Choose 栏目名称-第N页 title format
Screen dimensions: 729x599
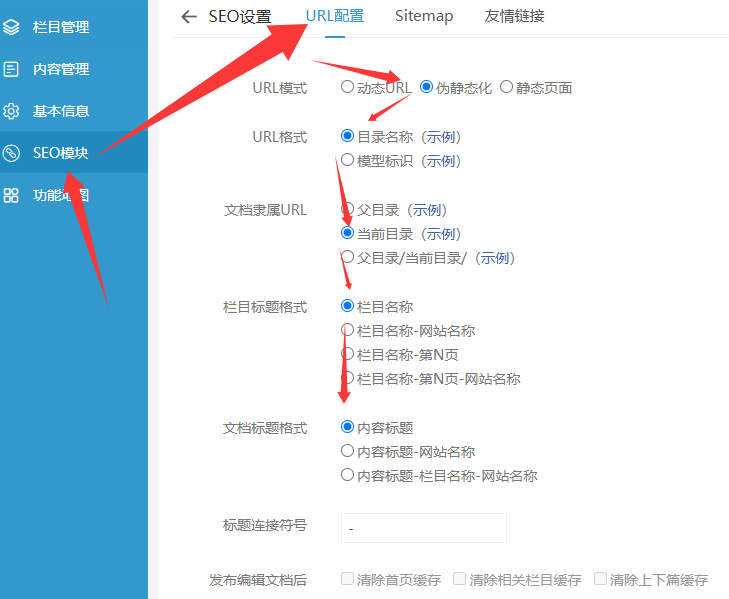347,354
